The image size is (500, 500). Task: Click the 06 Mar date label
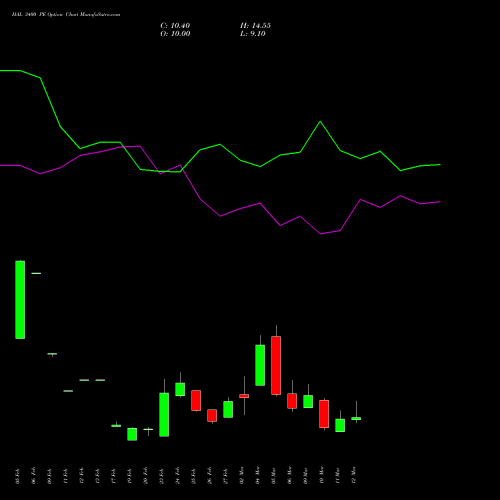290,475
